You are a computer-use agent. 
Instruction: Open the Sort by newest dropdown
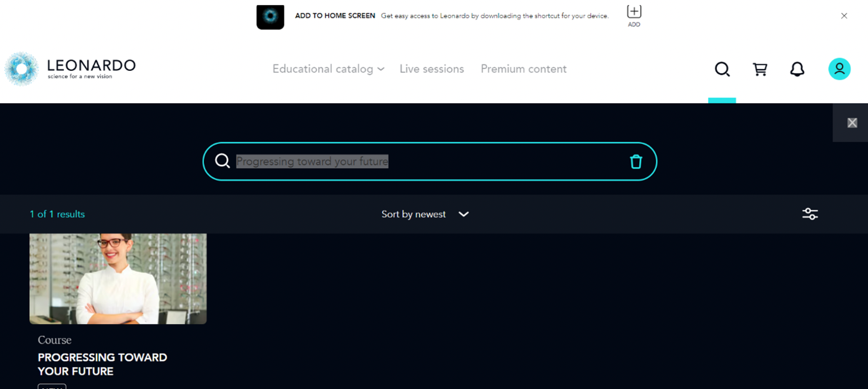coord(413,214)
